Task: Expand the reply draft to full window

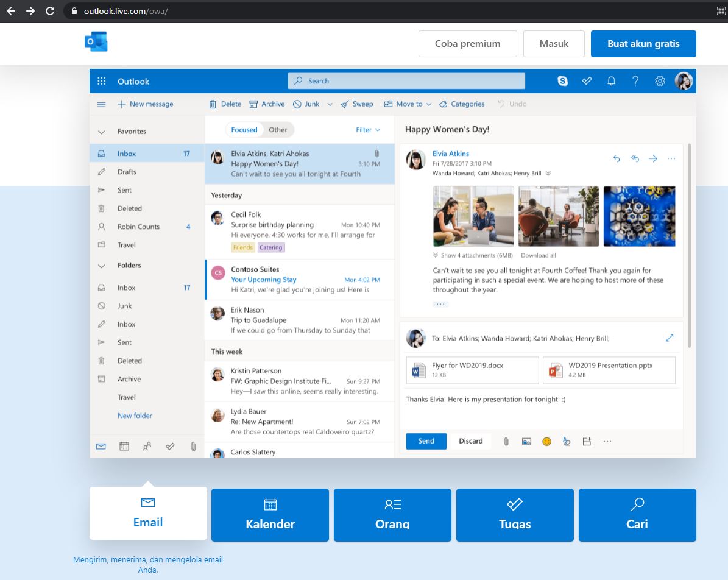Action: coord(669,338)
